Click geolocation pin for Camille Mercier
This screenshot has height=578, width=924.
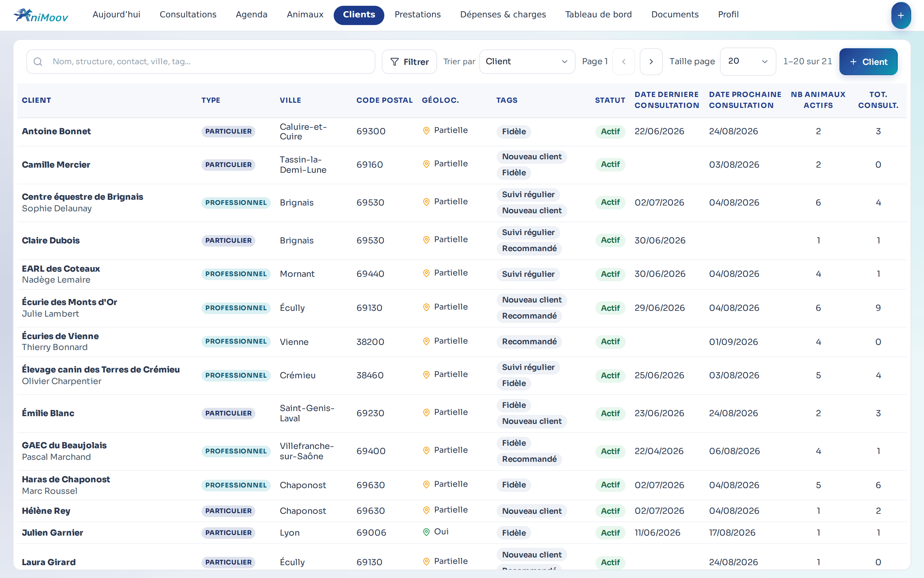click(x=426, y=164)
